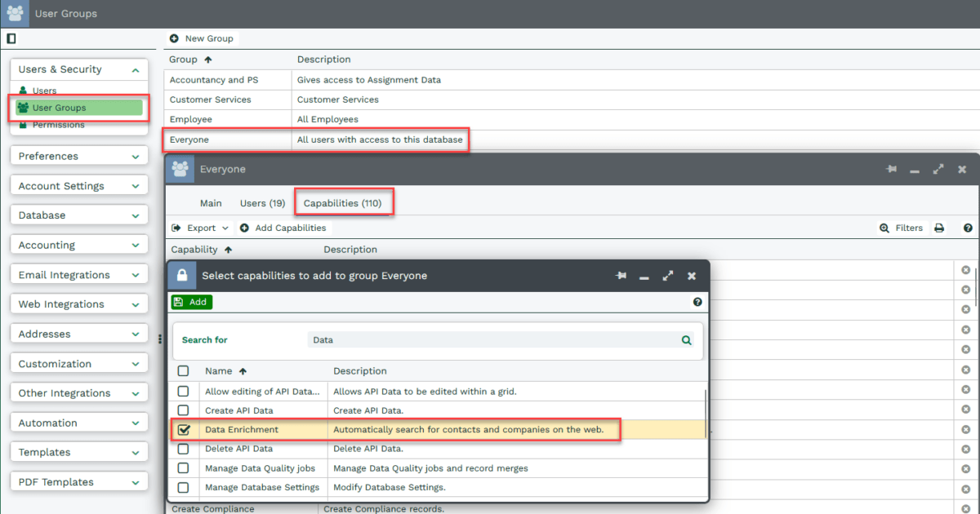Click the New Group button
Viewport: 980px width, 514px height.
pyautogui.click(x=202, y=38)
